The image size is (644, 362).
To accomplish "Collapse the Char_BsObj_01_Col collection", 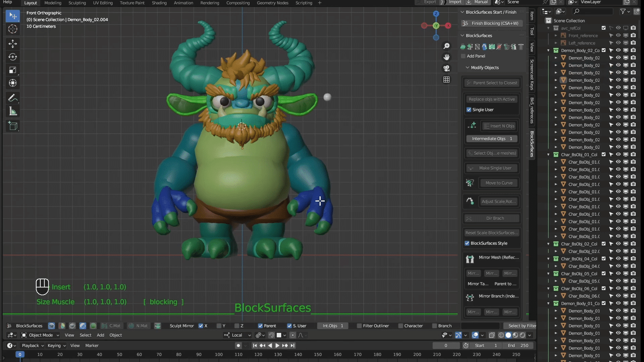I will 548,155.
